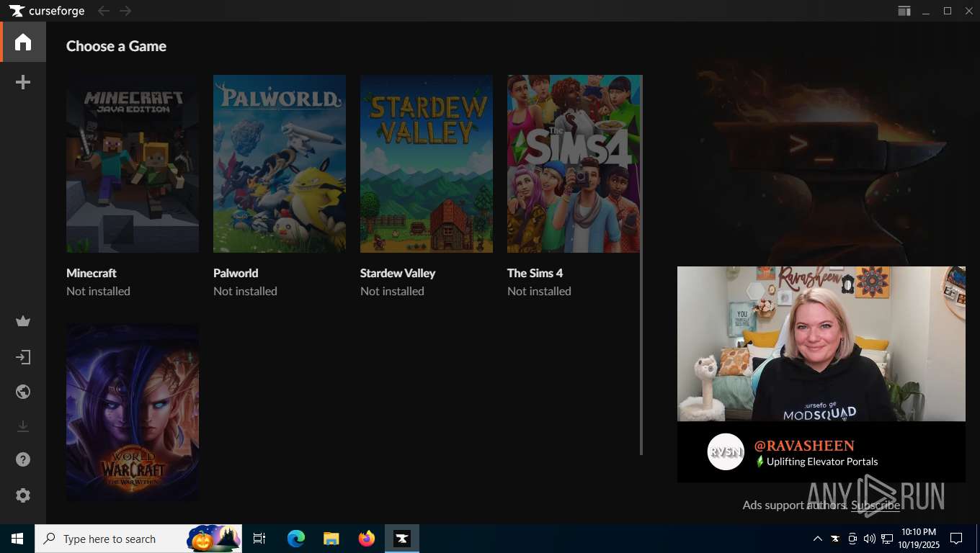This screenshot has height=553, width=980.
Task: Click the volume speaker tray icon
Action: click(869, 539)
